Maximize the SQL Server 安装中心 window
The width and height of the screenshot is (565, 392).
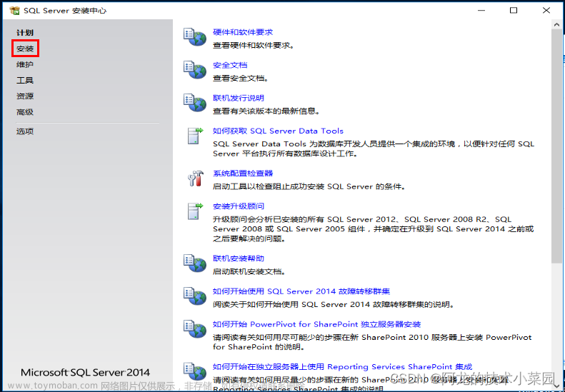[514, 11]
